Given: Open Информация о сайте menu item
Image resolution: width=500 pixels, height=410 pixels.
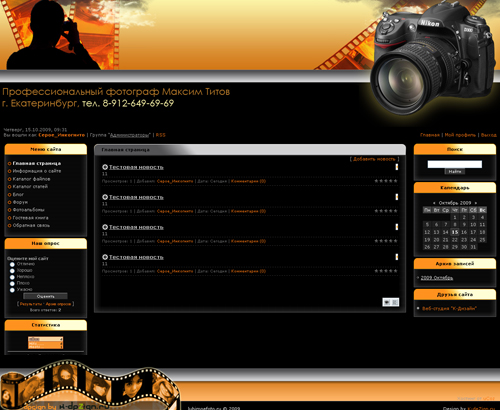Looking at the screenshot, I should tap(37, 171).
